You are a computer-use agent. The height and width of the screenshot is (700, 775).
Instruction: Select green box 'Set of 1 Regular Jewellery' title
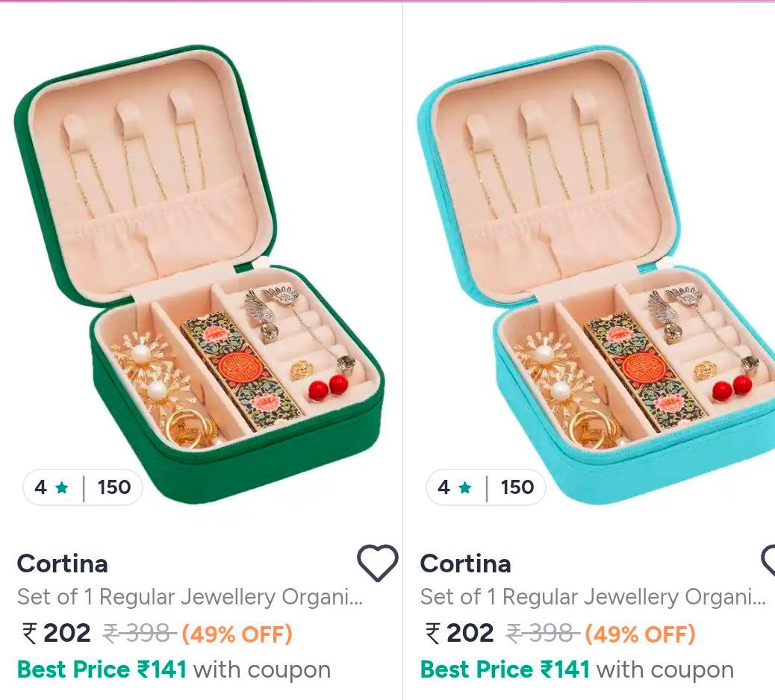[190, 597]
